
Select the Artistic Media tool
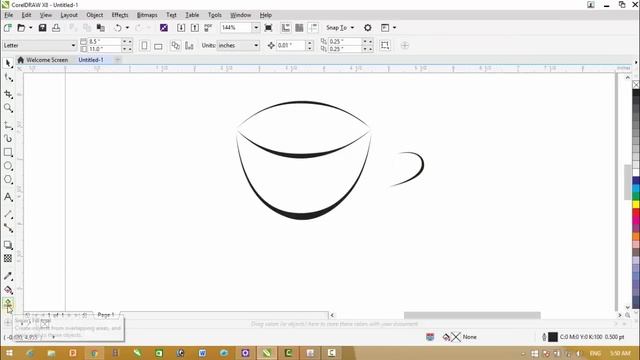click(8, 139)
